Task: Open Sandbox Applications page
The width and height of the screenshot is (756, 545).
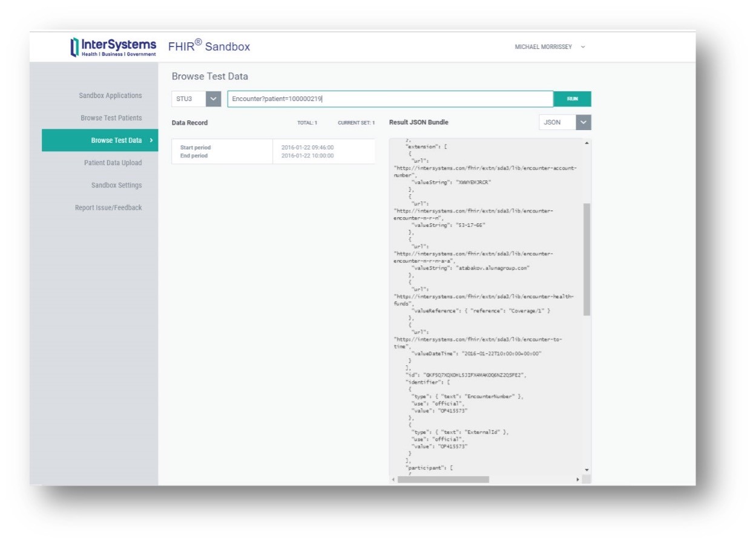Action: 110,96
